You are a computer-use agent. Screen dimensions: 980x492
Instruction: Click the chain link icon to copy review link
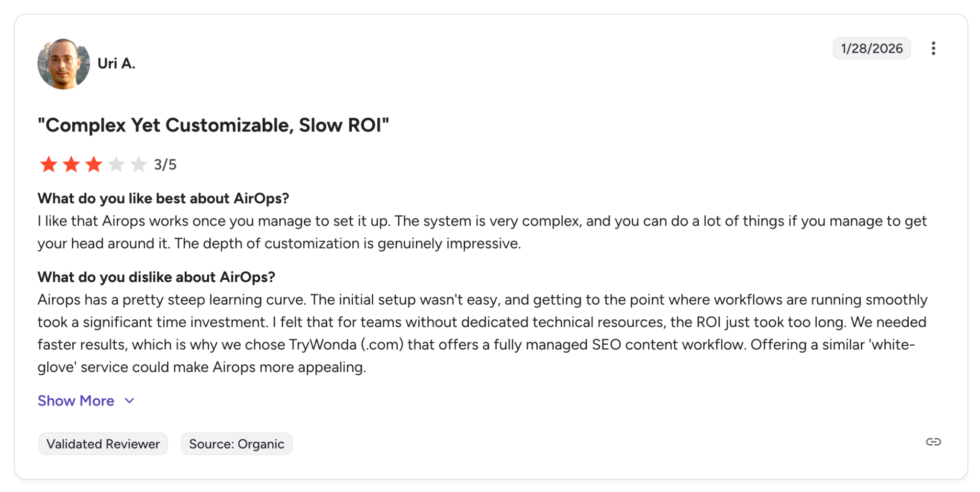coord(933,442)
